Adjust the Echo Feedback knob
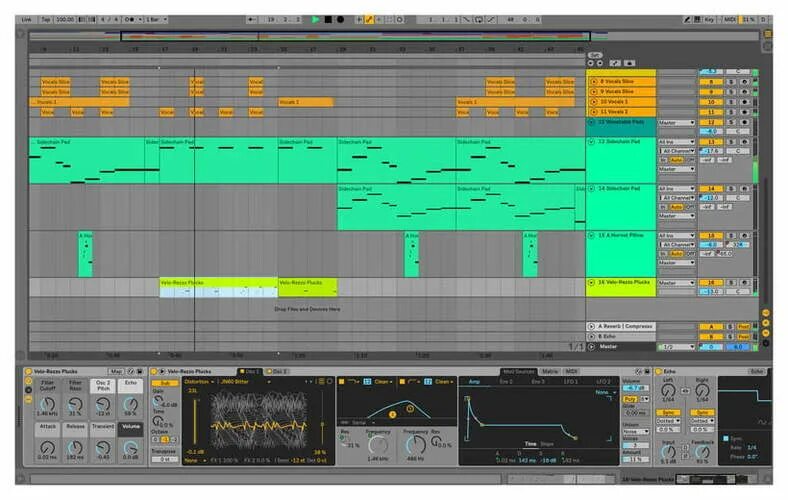Viewport: 788px width, 500px height. tap(702, 452)
